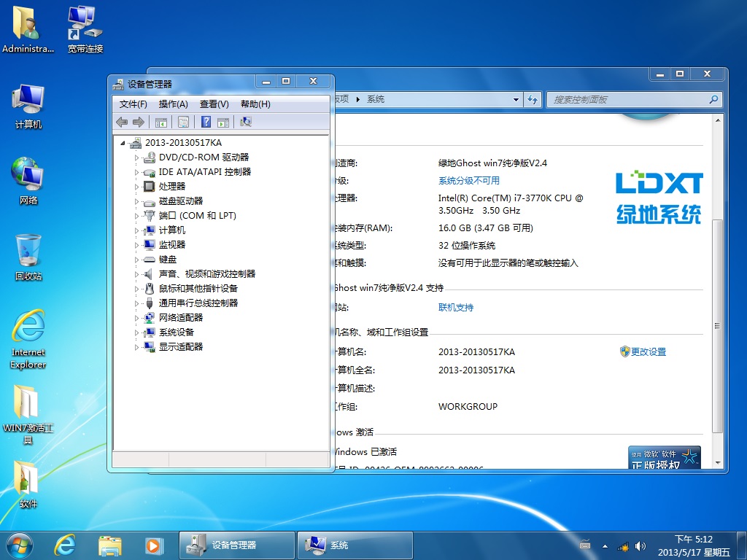The height and width of the screenshot is (560, 747).
Task: Expand the 磁盘驱动器 node
Action: [x=136, y=201]
